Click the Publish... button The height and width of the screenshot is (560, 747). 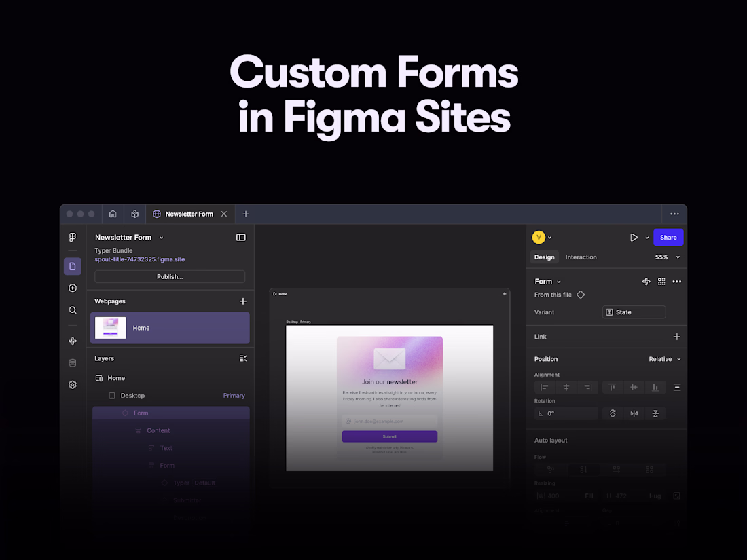(170, 277)
